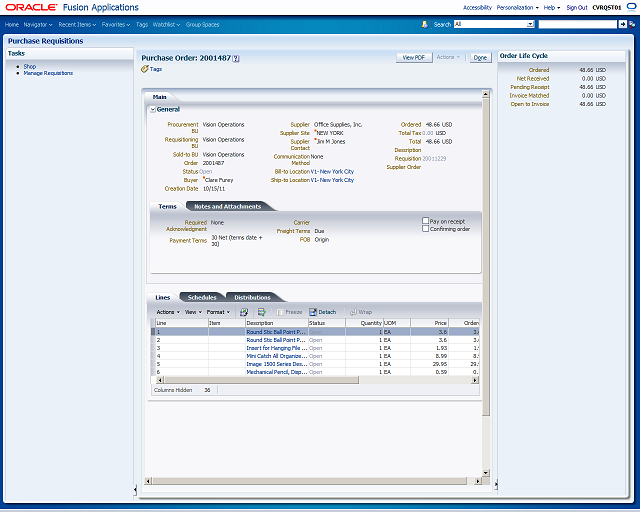
Task: Open the Lines table Actions menu
Action: (x=168, y=312)
